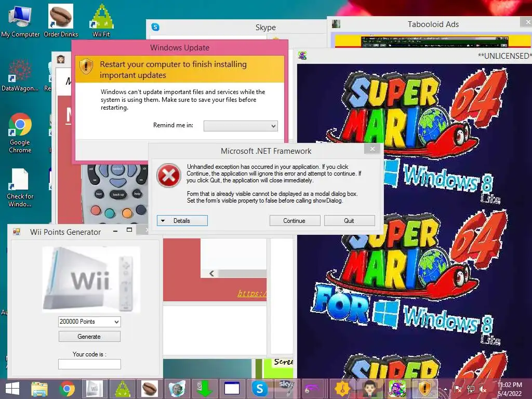Click the UNLICENSED Mario window icon
This screenshot has height=399, width=532.
(x=302, y=55)
